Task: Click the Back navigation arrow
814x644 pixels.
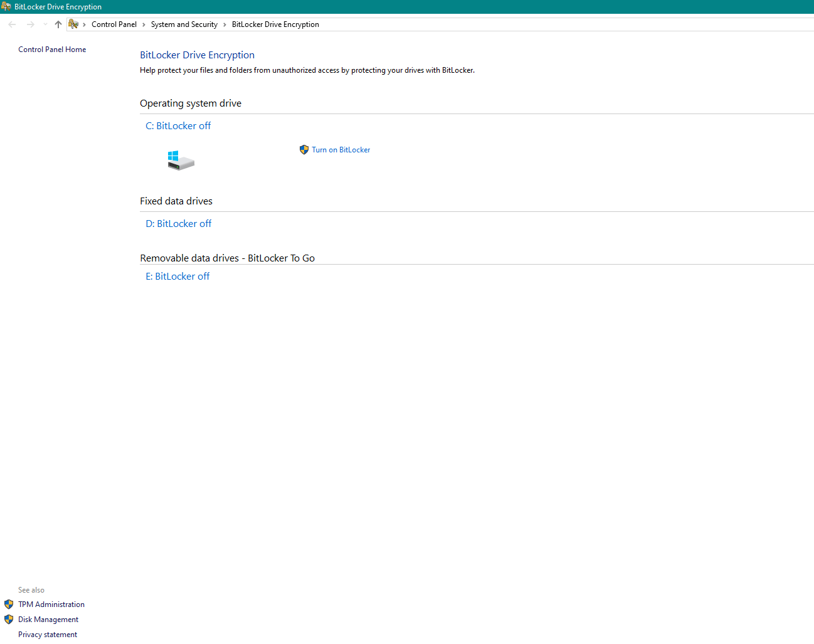Action: click(12, 24)
